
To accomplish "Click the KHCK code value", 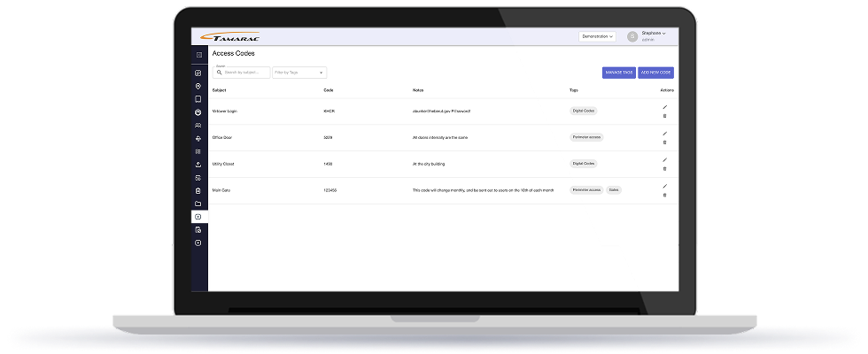I will click(329, 112).
